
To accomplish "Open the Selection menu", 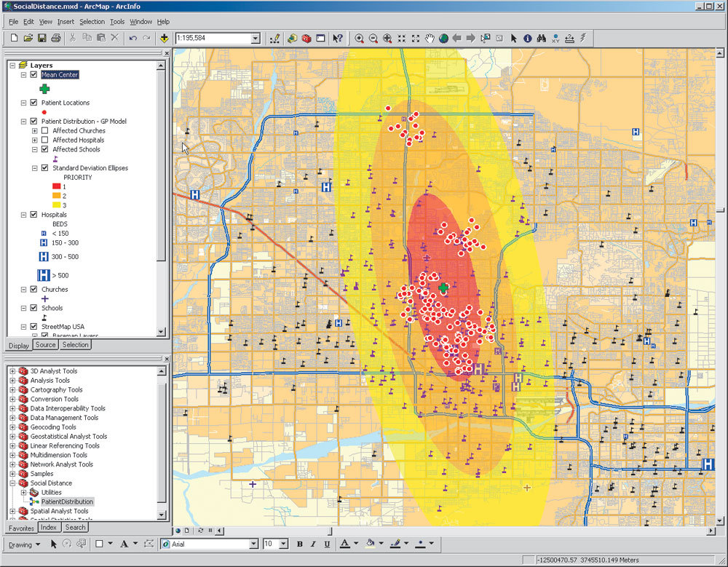I will coord(92,22).
